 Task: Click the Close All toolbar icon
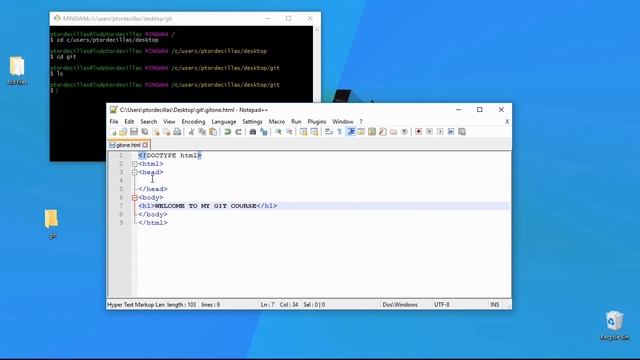click(166, 132)
